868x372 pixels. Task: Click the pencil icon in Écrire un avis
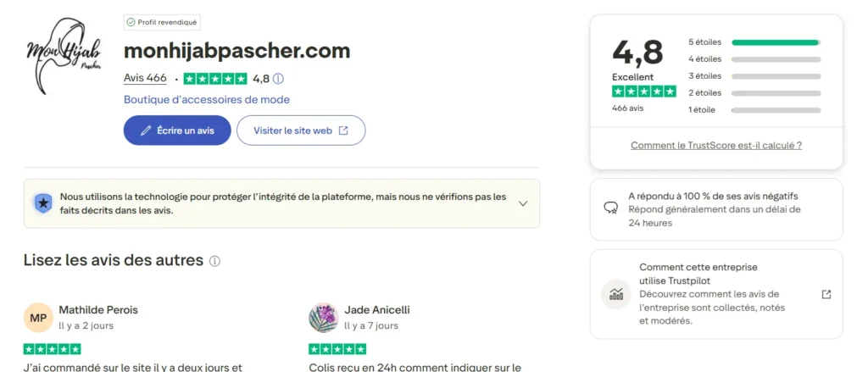tap(146, 130)
